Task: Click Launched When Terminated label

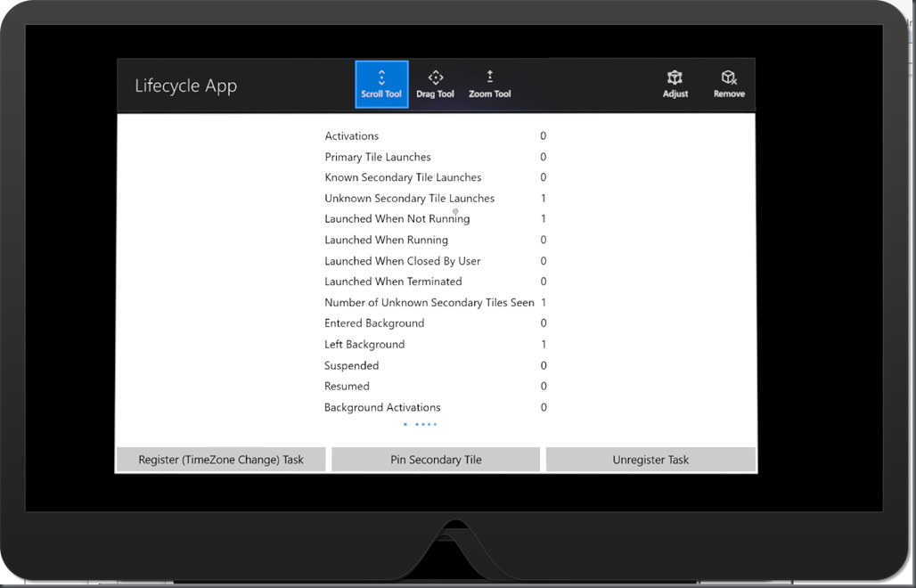Action: [x=393, y=282]
